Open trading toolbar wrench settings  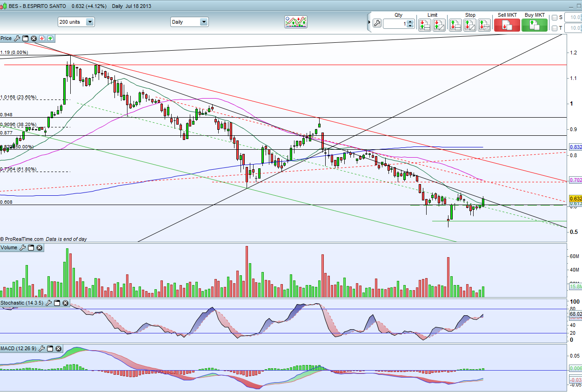point(377,23)
